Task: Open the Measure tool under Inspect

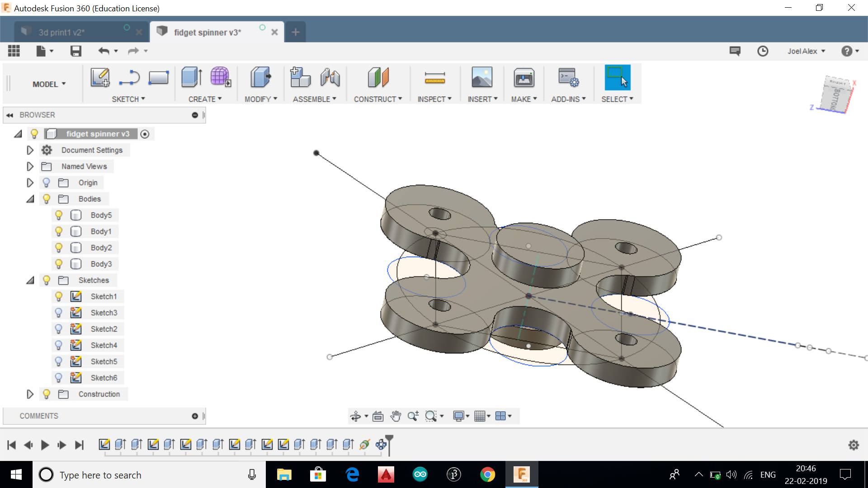Action: click(434, 78)
